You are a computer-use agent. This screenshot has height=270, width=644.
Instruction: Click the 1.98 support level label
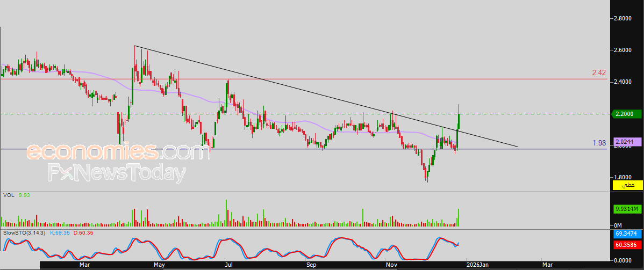click(x=599, y=143)
